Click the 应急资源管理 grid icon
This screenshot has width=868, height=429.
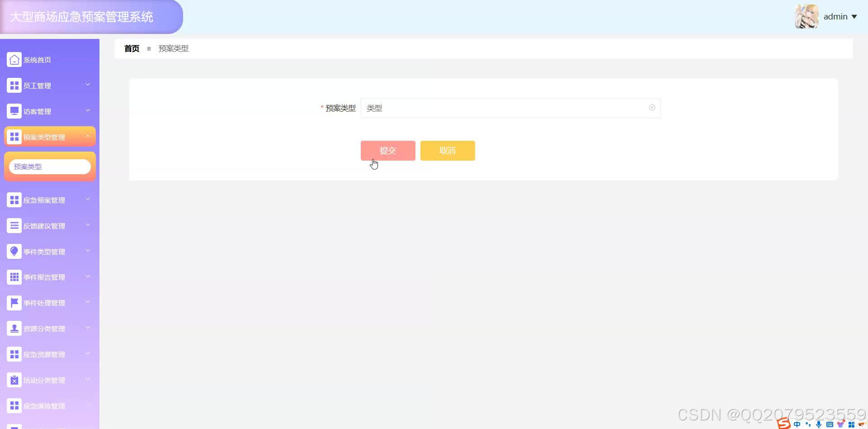(x=14, y=354)
